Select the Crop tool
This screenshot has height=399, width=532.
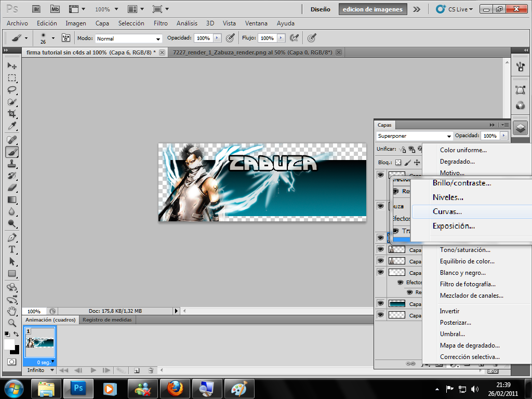(12, 114)
